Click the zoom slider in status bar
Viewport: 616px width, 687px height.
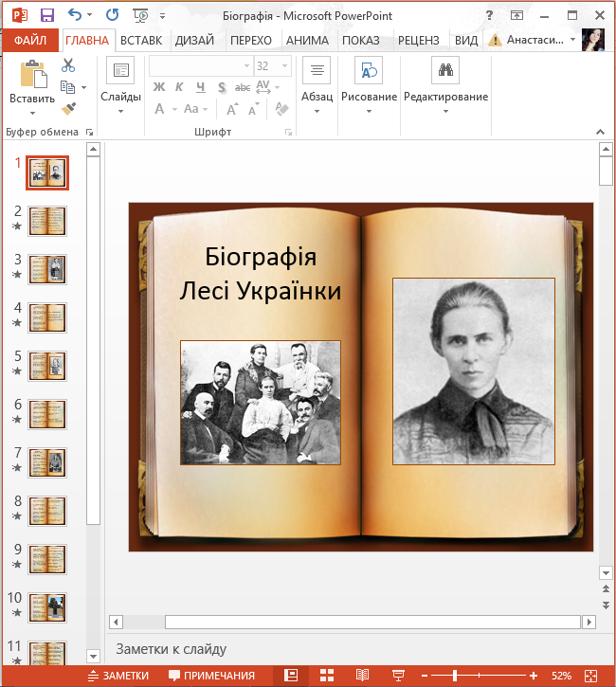(x=457, y=676)
